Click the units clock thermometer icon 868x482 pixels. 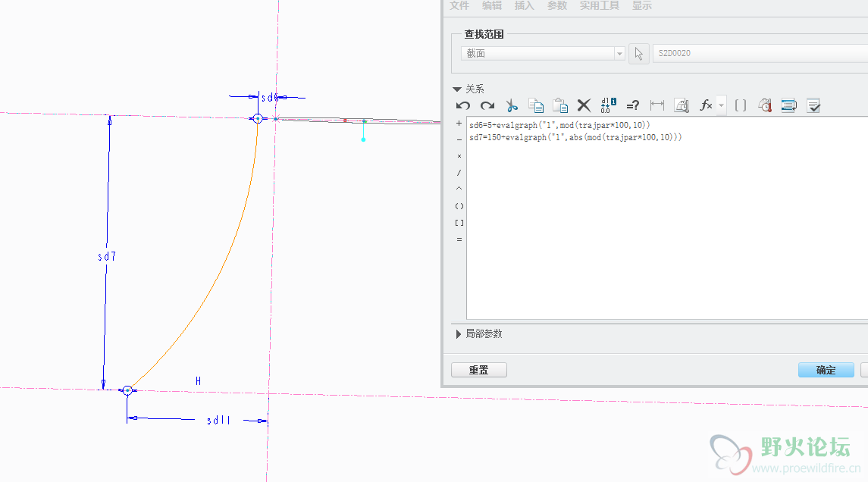(765, 105)
